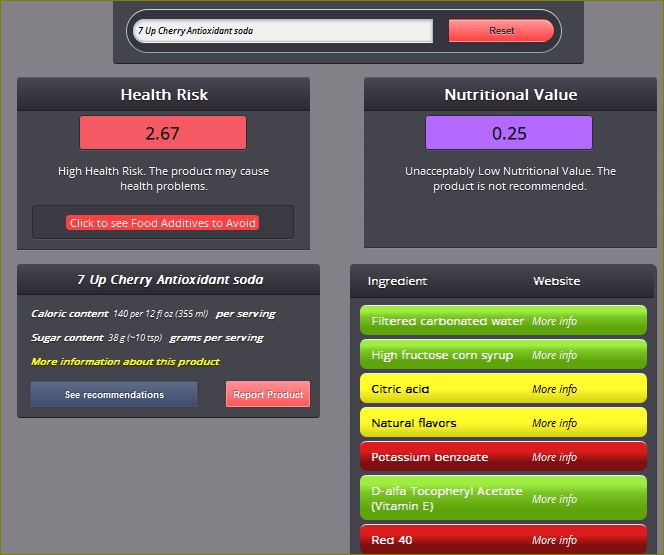Click the 2.67 health risk score box
The height and width of the screenshot is (555, 664).
pyautogui.click(x=163, y=133)
